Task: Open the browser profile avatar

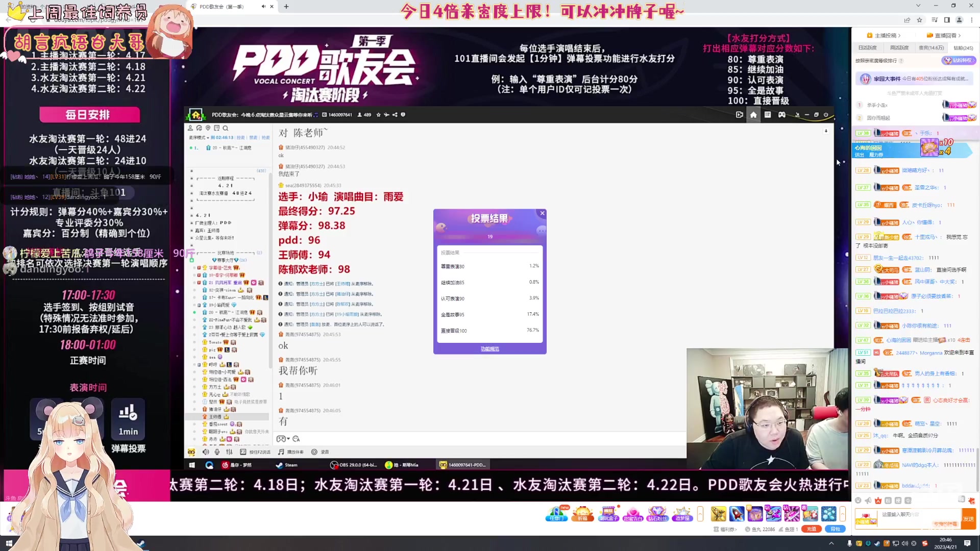Action: coord(959,20)
